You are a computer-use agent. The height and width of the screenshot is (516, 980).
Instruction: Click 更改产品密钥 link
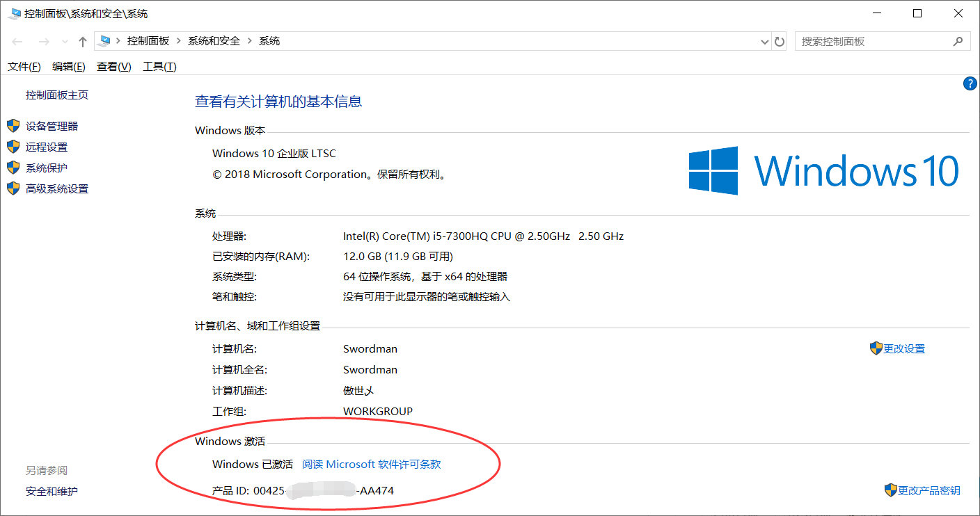[x=929, y=490]
